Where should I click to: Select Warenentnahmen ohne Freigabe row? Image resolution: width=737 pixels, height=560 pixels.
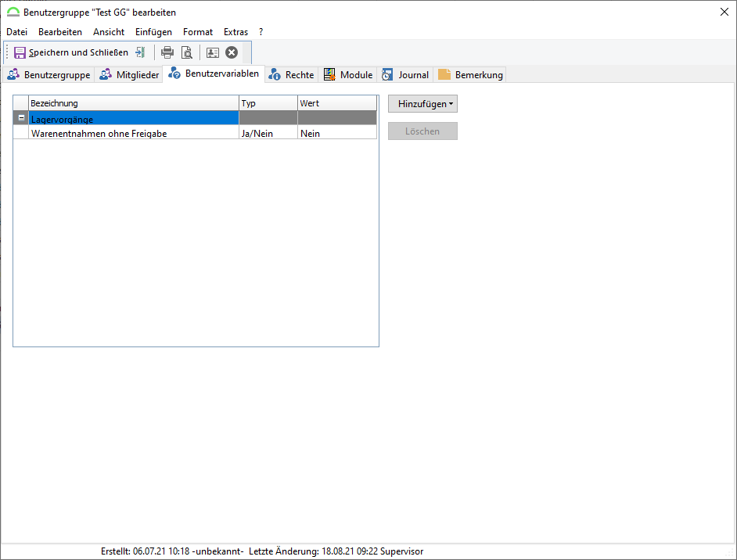(195, 134)
